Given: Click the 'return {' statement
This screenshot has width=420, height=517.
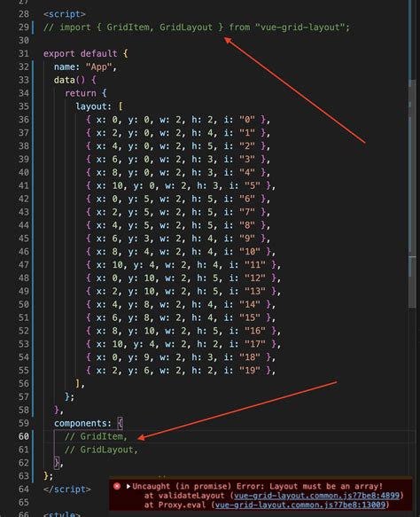Looking at the screenshot, I should [86, 93].
